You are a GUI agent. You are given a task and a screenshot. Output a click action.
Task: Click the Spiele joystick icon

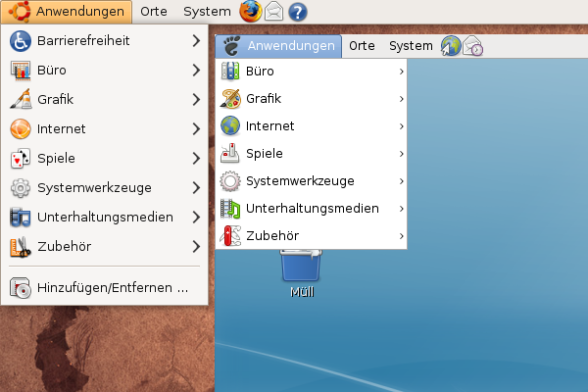230,154
